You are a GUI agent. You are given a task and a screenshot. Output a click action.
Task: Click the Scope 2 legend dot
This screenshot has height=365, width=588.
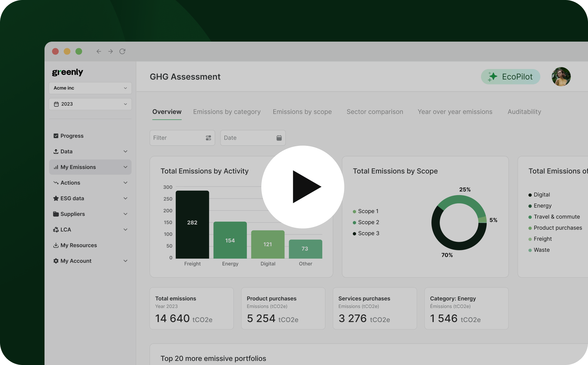pos(354,223)
